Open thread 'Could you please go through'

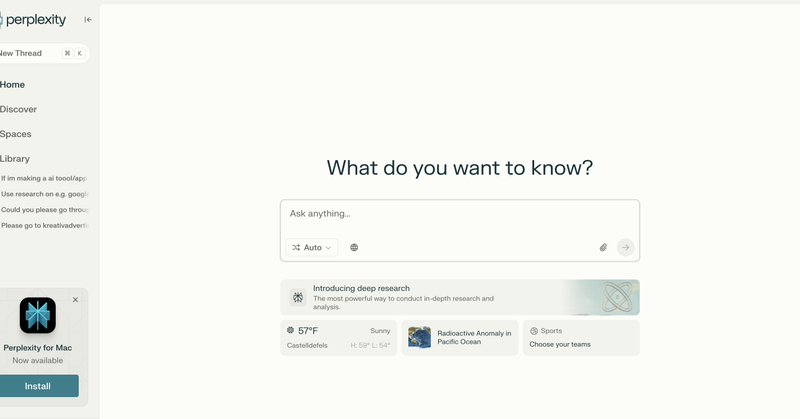[x=44, y=210]
